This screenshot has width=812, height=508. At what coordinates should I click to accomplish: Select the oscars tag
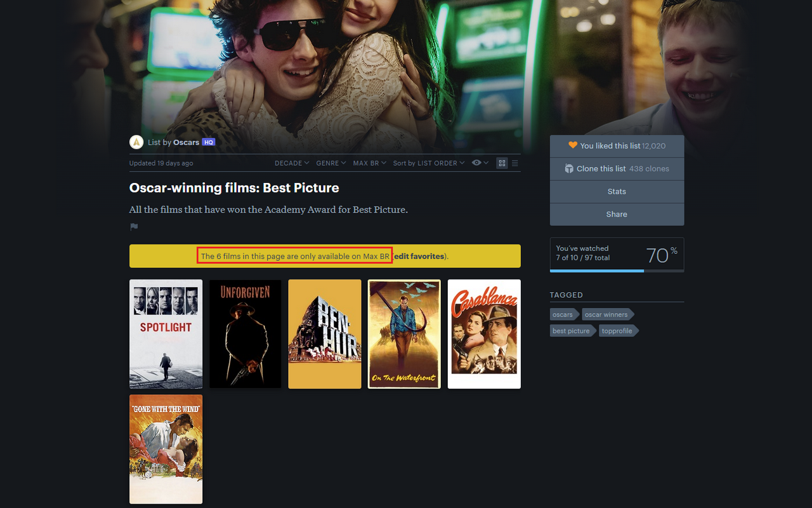click(563, 314)
